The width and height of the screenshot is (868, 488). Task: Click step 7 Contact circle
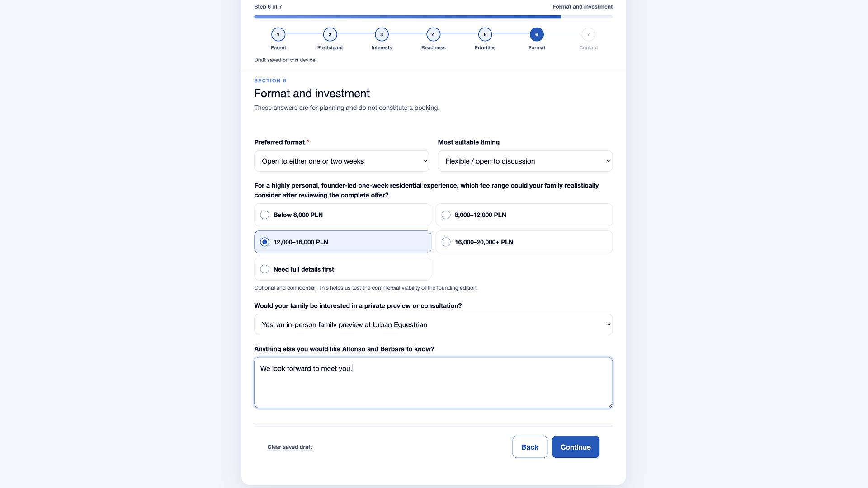click(x=588, y=34)
